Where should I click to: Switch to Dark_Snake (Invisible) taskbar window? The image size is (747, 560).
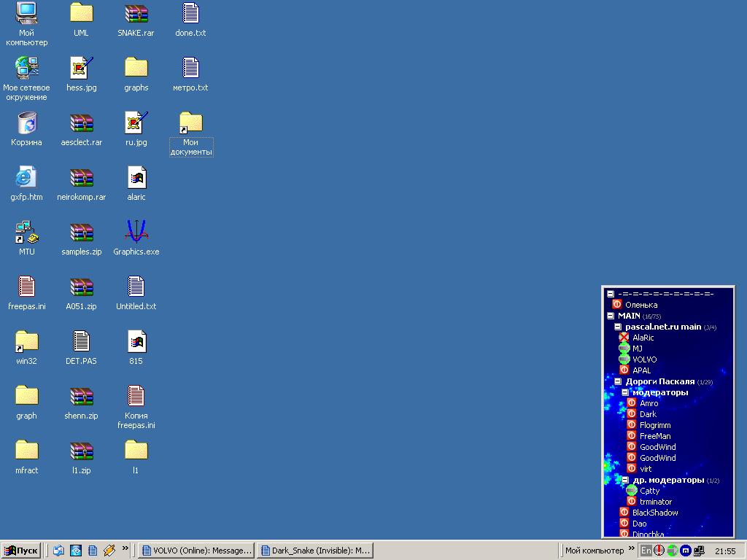pyautogui.click(x=315, y=551)
